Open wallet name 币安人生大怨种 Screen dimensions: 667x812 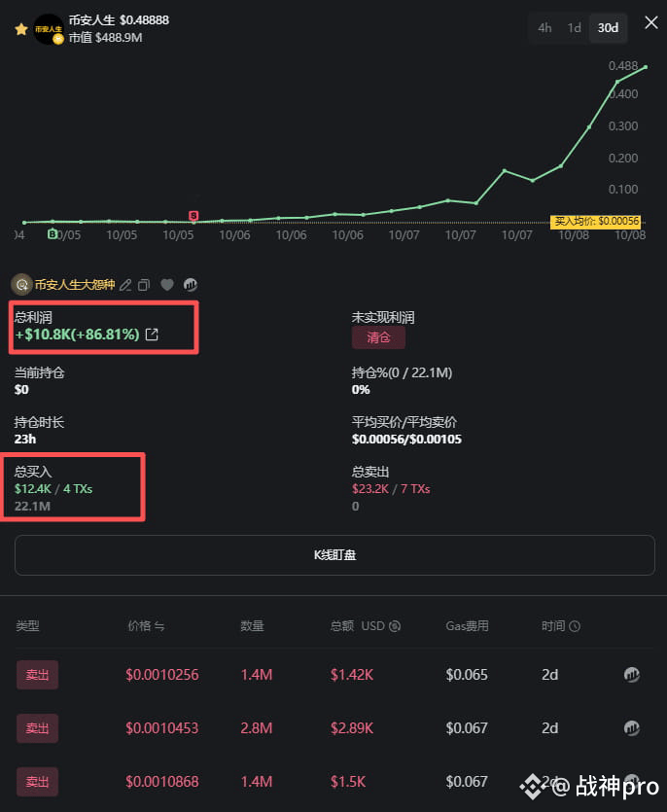(x=75, y=284)
